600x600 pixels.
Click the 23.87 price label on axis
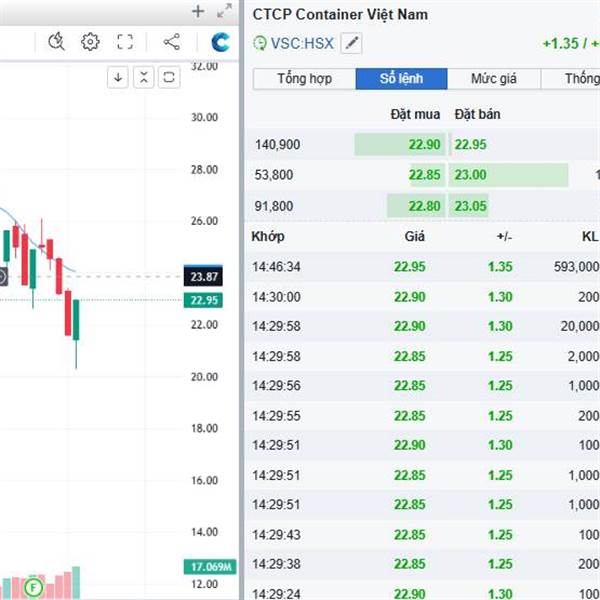pyautogui.click(x=203, y=276)
